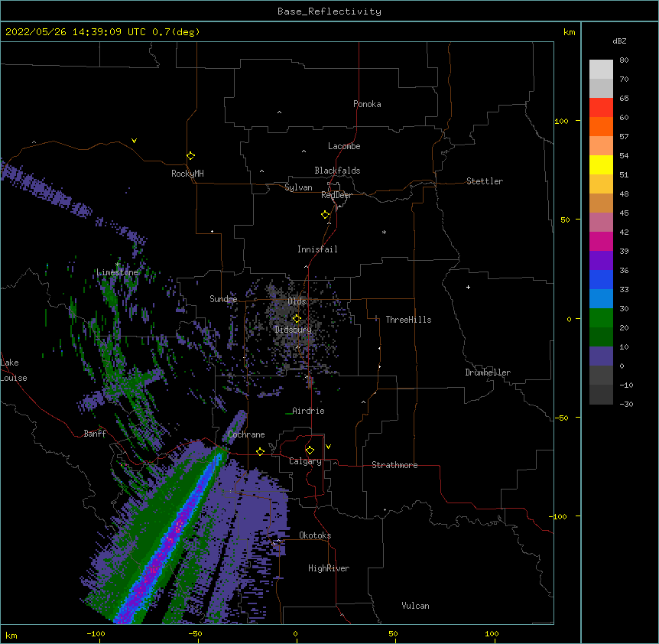Select the red 65-60 dBZ legend swatch
Image resolution: width=659 pixels, height=644 pixels.
pyautogui.click(x=601, y=108)
